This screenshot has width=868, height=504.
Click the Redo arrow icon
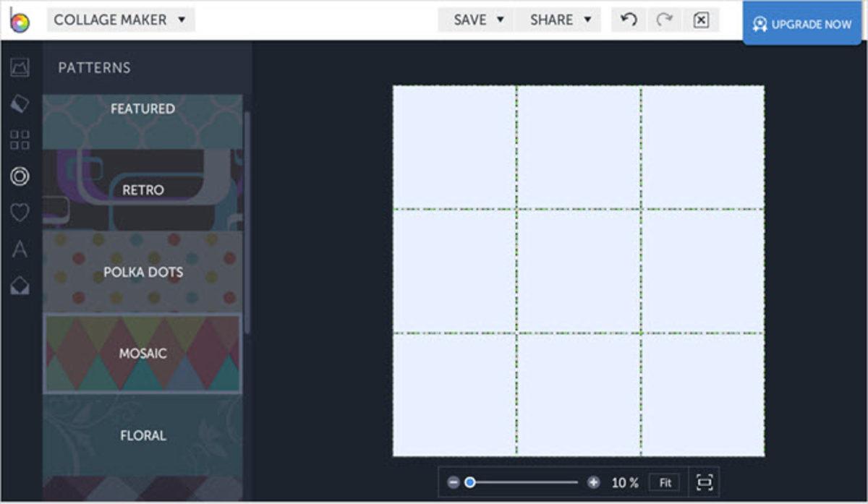(664, 20)
